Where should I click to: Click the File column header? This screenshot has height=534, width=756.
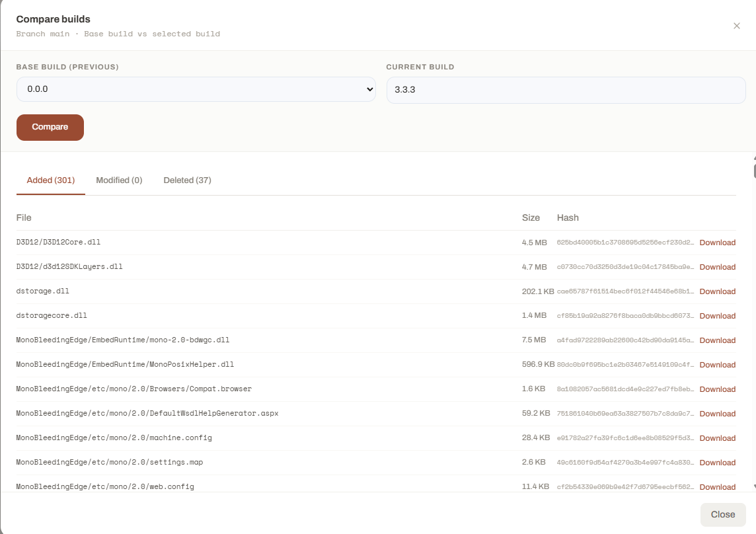24,218
